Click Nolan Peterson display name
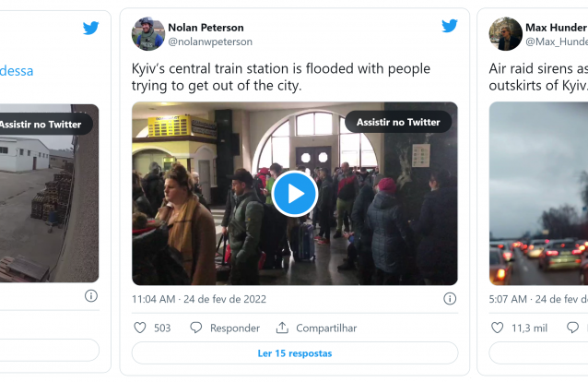 coord(206,27)
